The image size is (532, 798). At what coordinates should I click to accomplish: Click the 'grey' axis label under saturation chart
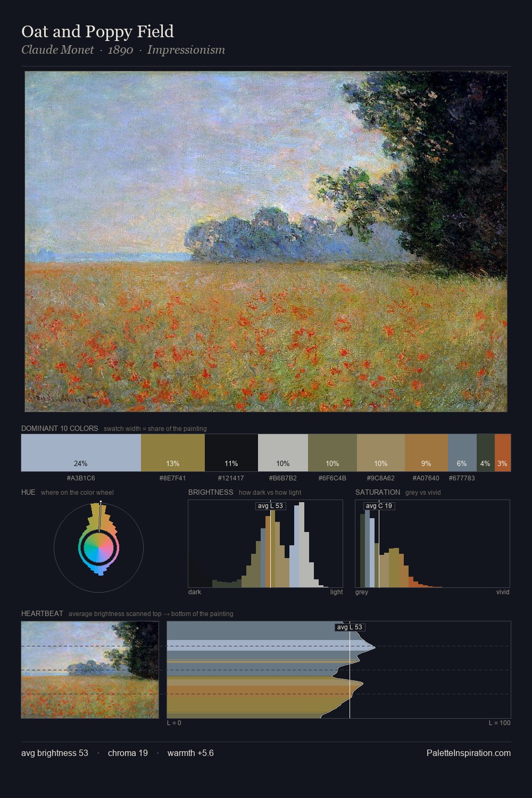pos(362,592)
